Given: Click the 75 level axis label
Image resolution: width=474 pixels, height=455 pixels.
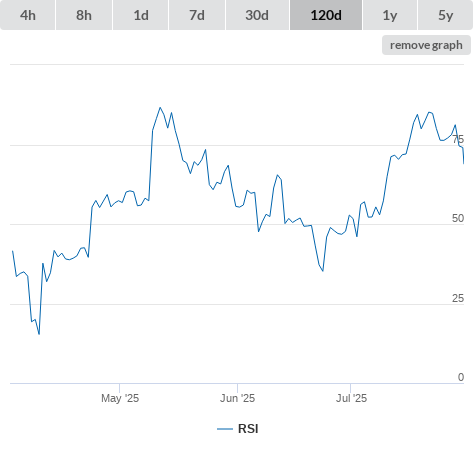Looking at the screenshot, I should (458, 139).
